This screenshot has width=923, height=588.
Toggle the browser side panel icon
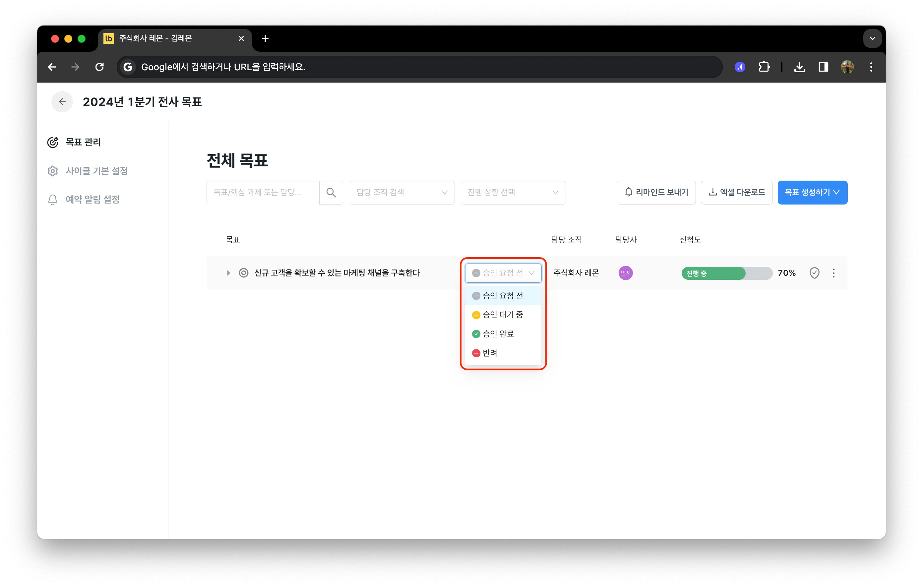pos(823,67)
